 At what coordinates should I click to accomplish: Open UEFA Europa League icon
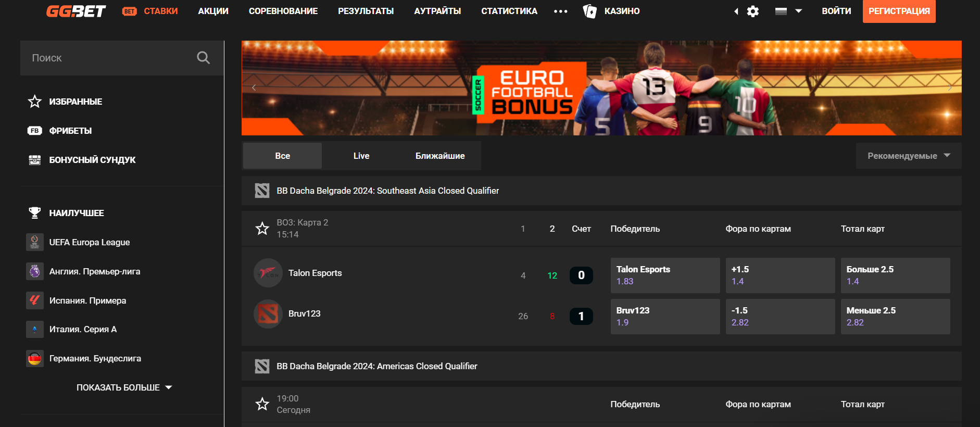coord(35,242)
